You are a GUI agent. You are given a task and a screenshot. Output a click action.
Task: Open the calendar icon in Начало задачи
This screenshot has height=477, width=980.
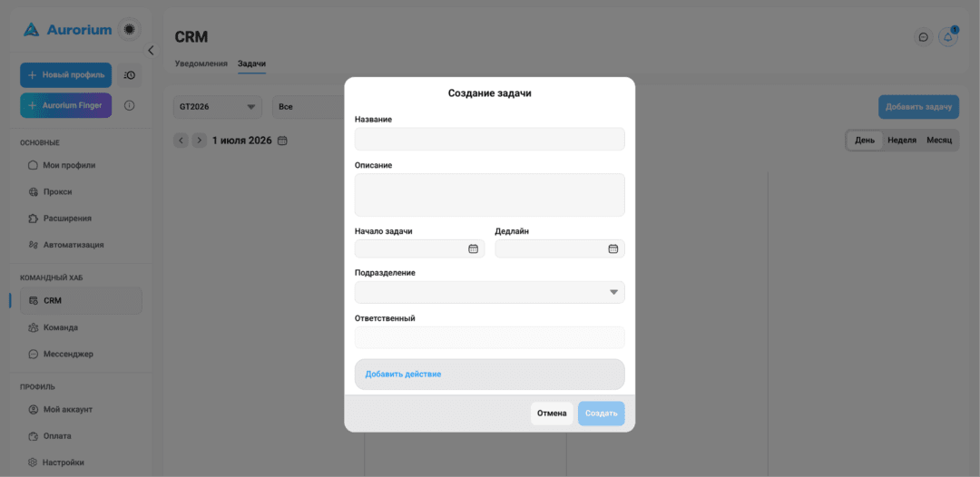pyautogui.click(x=473, y=248)
